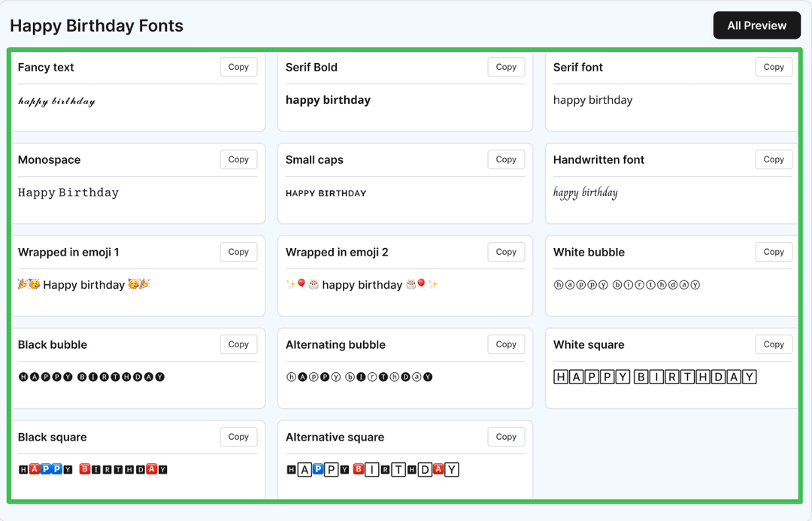Select the Alternative square preview text
812x521 pixels.
[x=372, y=469]
